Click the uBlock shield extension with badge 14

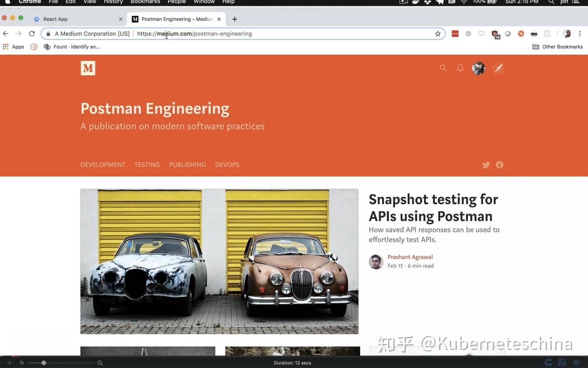tap(495, 34)
